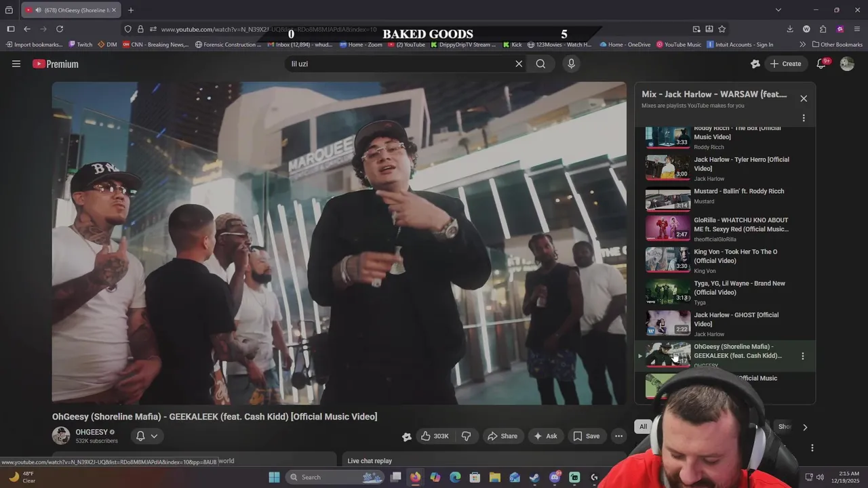868x488 pixels.
Task: Open the YouTube guide hamburger menu
Action: click(16, 64)
